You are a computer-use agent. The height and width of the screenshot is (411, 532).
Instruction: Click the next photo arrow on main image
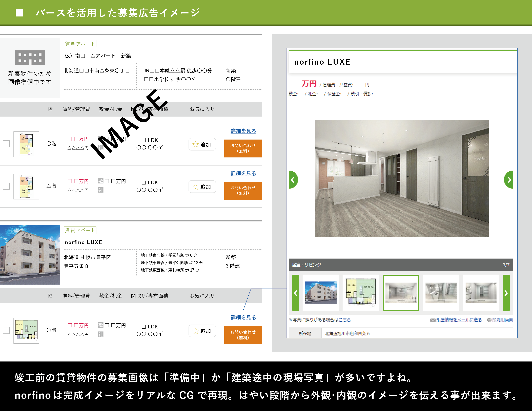508,180
